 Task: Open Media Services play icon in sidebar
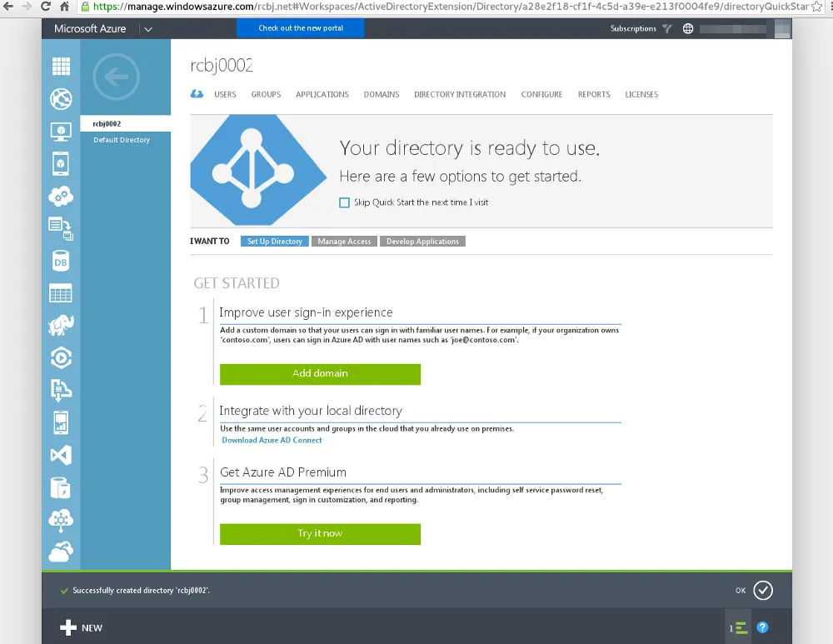(61, 357)
